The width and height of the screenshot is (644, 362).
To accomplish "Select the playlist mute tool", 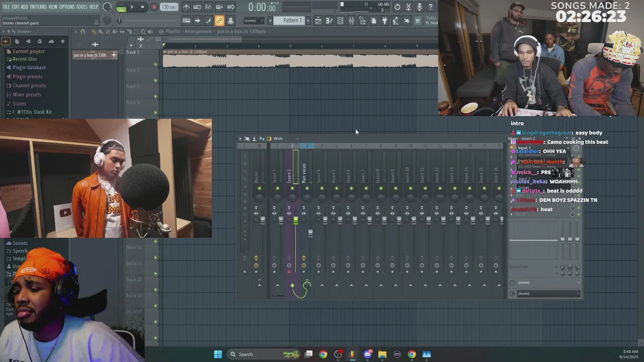I will (115, 32).
